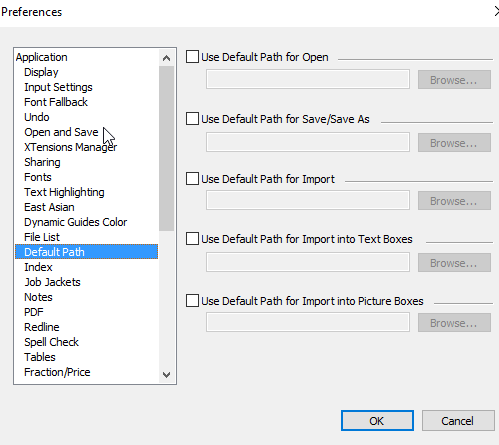The width and height of the screenshot is (499, 445).
Task: Select Text Highlighting in the list
Action: (x=64, y=192)
